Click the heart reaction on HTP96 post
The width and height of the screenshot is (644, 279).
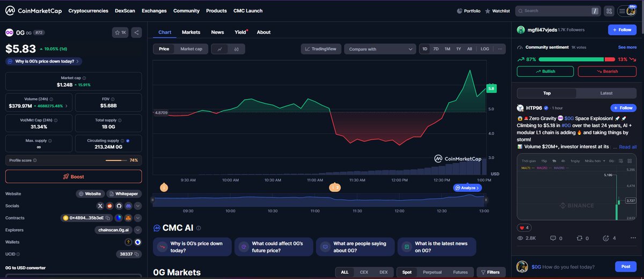pos(524,227)
